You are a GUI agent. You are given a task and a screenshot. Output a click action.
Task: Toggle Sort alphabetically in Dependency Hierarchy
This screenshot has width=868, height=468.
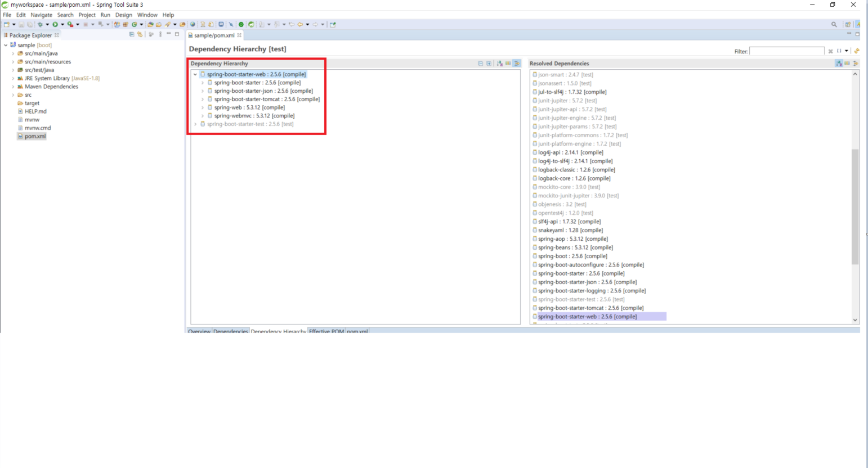500,64
